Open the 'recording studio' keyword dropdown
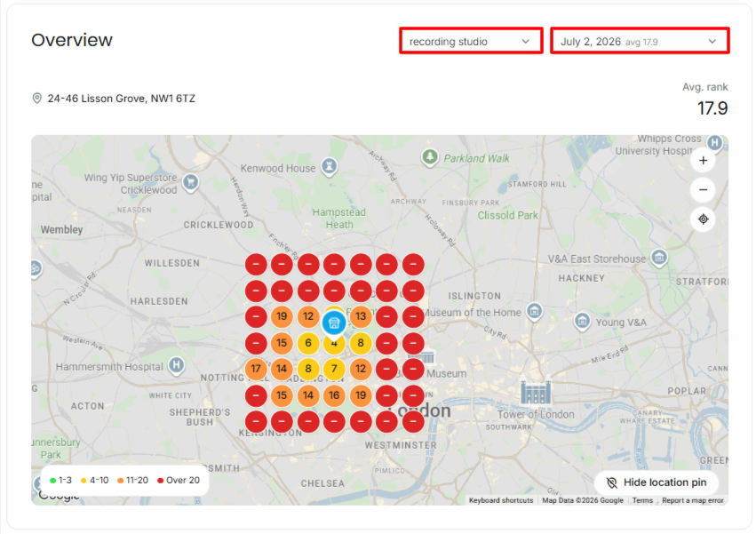The height and width of the screenshot is (534, 756). 471,41
